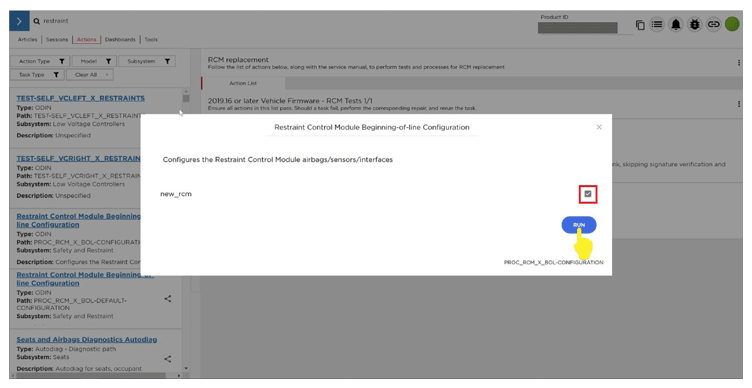The width and height of the screenshot is (752, 388).
Task: Open the Action Type filter
Action: pos(40,61)
